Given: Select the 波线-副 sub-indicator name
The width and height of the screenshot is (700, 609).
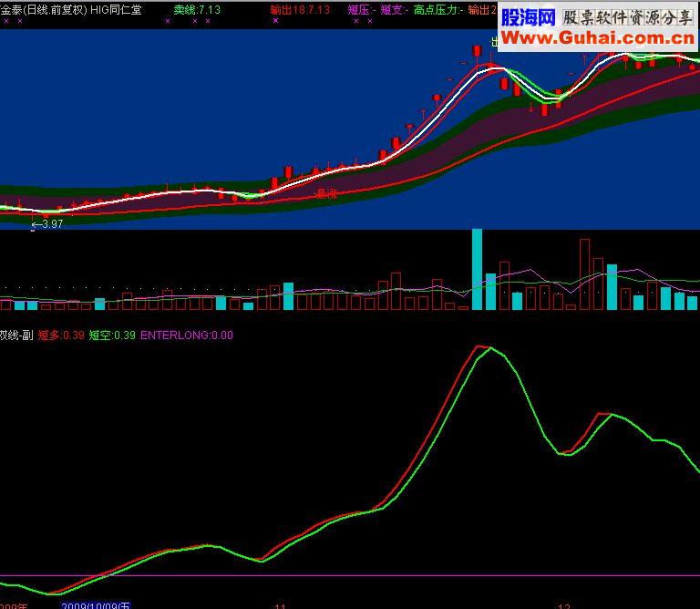Looking at the screenshot, I should pos(16,335).
